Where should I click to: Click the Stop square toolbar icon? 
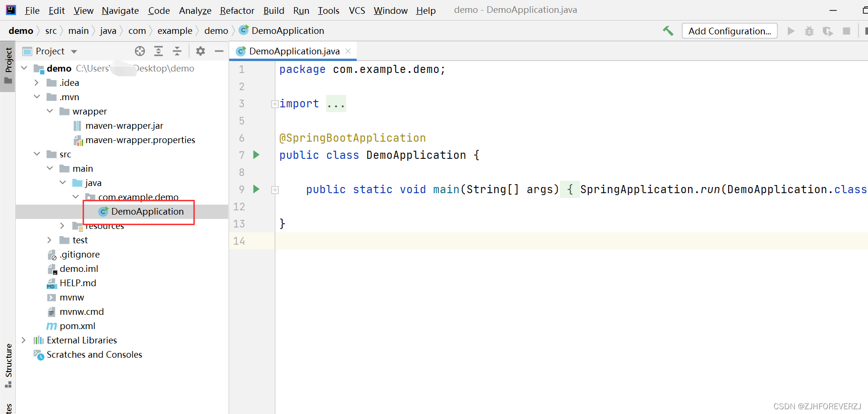click(847, 31)
